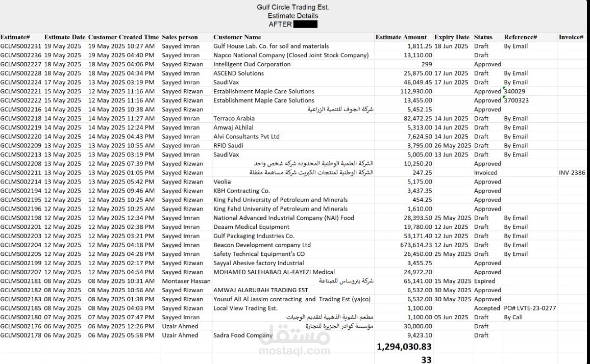Click AMWAJ ALARUBAH TRADING EST cell

[260, 290]
